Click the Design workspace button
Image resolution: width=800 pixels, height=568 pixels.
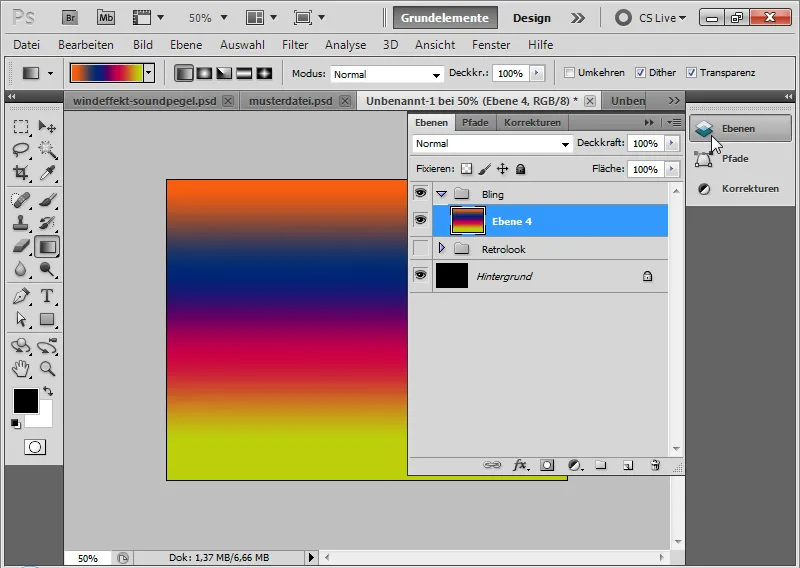tap(532, 18)
